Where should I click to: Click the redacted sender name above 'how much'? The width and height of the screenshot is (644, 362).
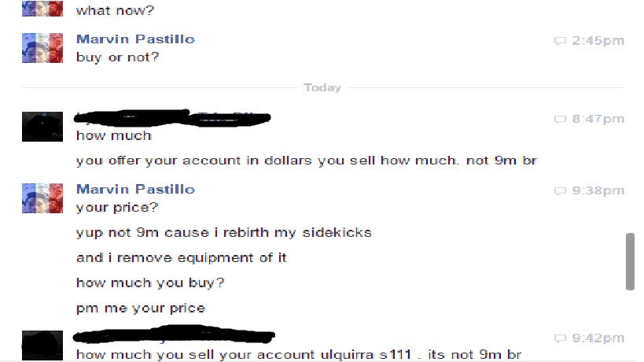pos(171,118)
